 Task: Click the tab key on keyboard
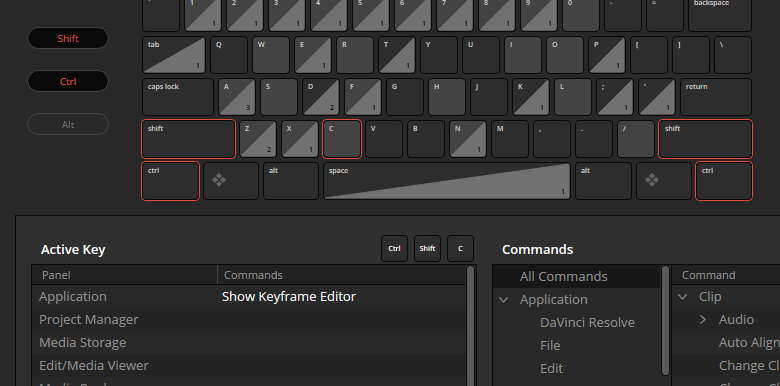point(174,55)
